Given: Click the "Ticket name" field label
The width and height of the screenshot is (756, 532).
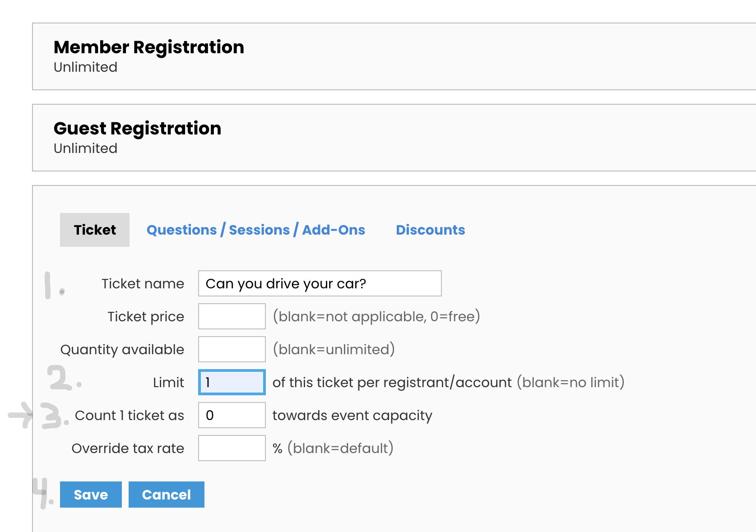Looking at the screenshot, I should [x=143, y=283].
